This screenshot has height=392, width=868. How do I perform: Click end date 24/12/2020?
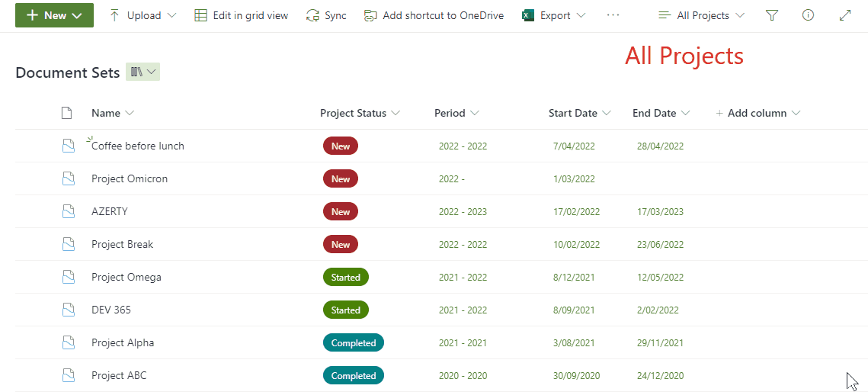[x=661, y=375]
